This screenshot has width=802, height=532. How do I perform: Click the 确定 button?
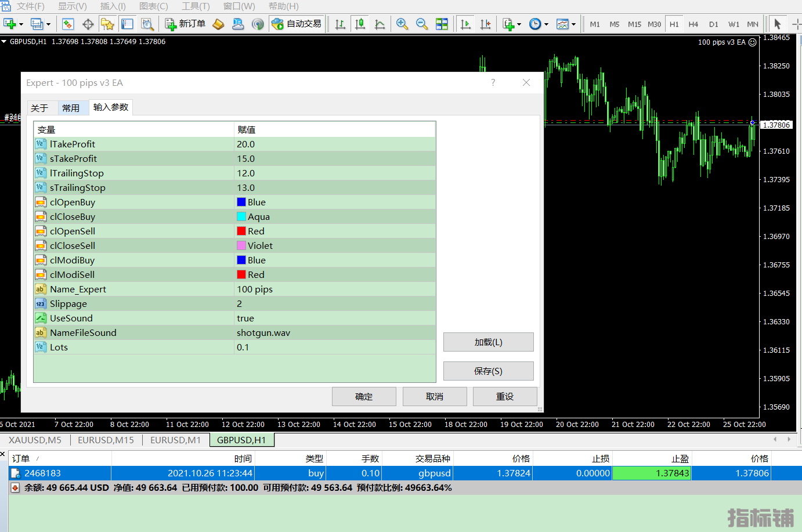pyautogui.click(x=364, y=397)
